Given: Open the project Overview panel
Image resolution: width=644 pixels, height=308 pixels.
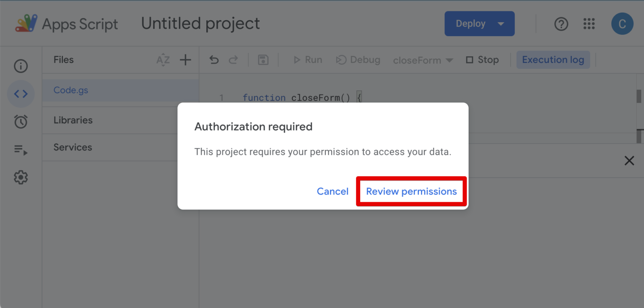Looking at the screenshot, I should [21, 66].
